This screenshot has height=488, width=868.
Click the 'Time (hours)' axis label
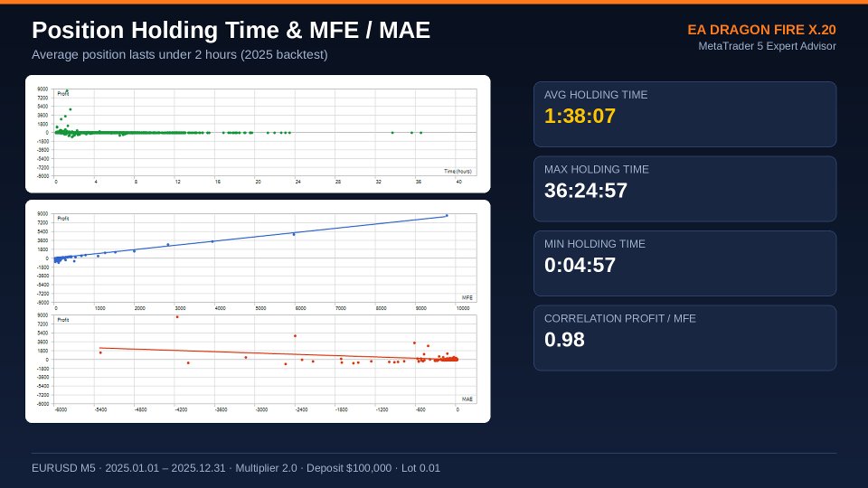458,171
